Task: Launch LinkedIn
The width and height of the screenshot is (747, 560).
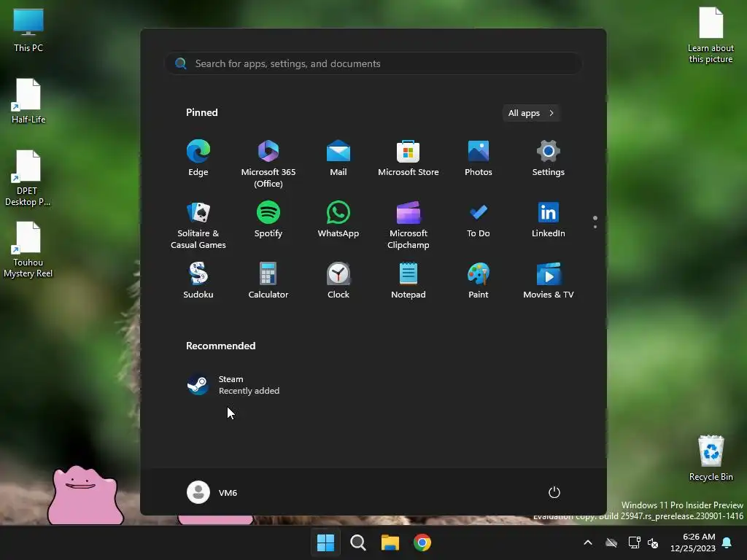Action: coord(549,219)
